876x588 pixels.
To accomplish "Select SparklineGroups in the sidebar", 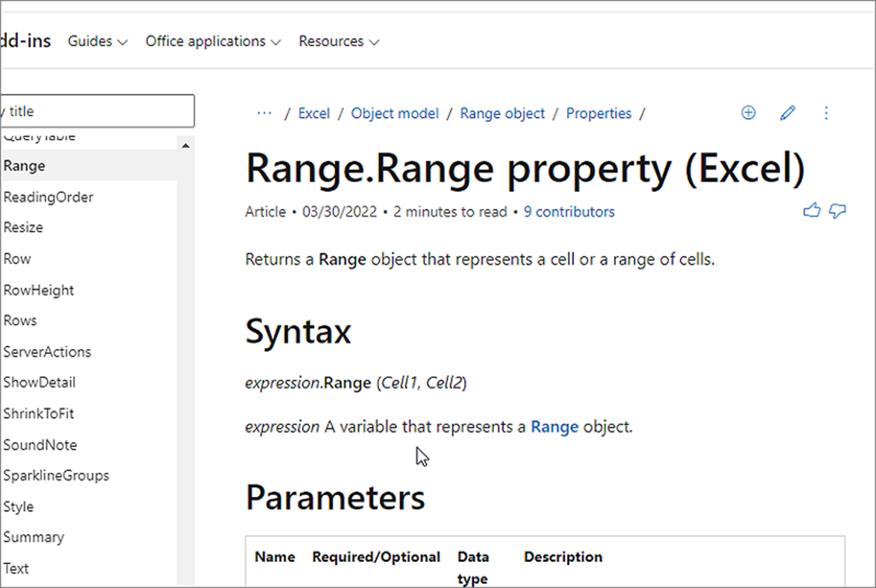I will pyautogui.click(x=56, y=475).
